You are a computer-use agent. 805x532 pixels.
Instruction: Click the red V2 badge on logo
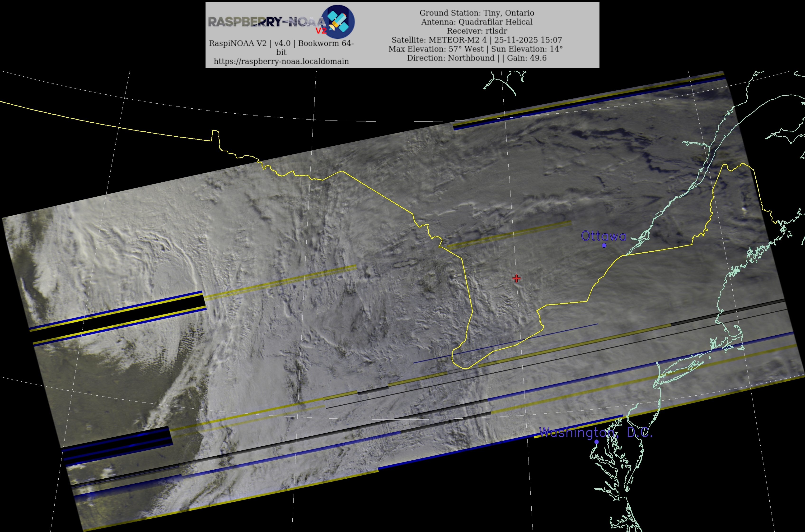click(x=321, y=31)
